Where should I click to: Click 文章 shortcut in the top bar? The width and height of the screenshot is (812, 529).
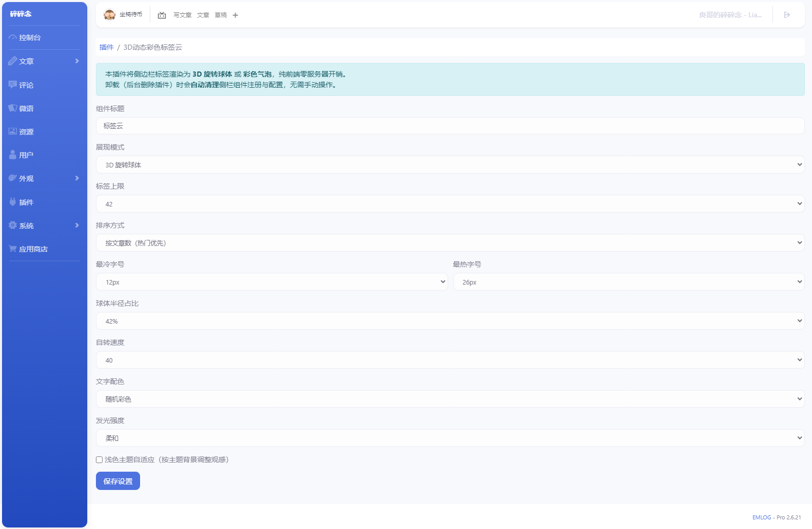pos(203,15)
